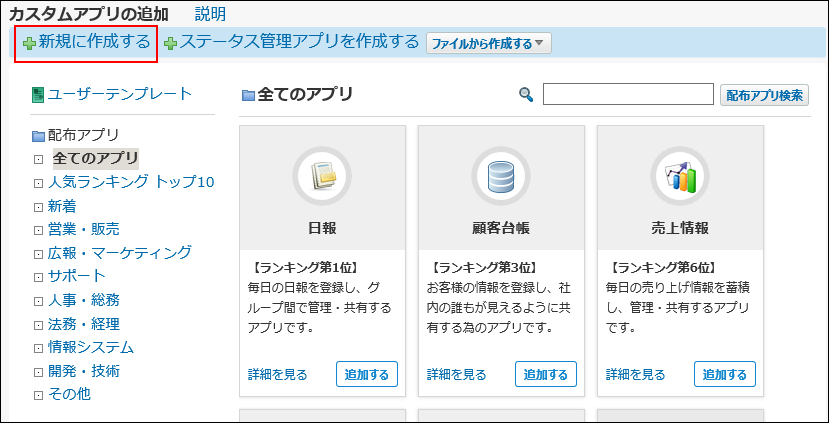This screenshot has width=829, height=423.
Task: Open the ファイルから作成する dropdown
Action: click(x=489, y=43)
